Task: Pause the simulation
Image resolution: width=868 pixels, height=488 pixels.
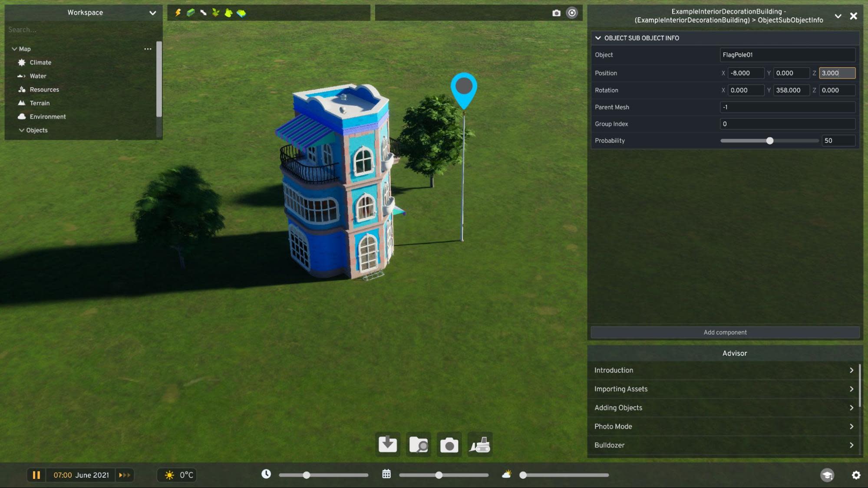Action: click(x=36, y=475)
